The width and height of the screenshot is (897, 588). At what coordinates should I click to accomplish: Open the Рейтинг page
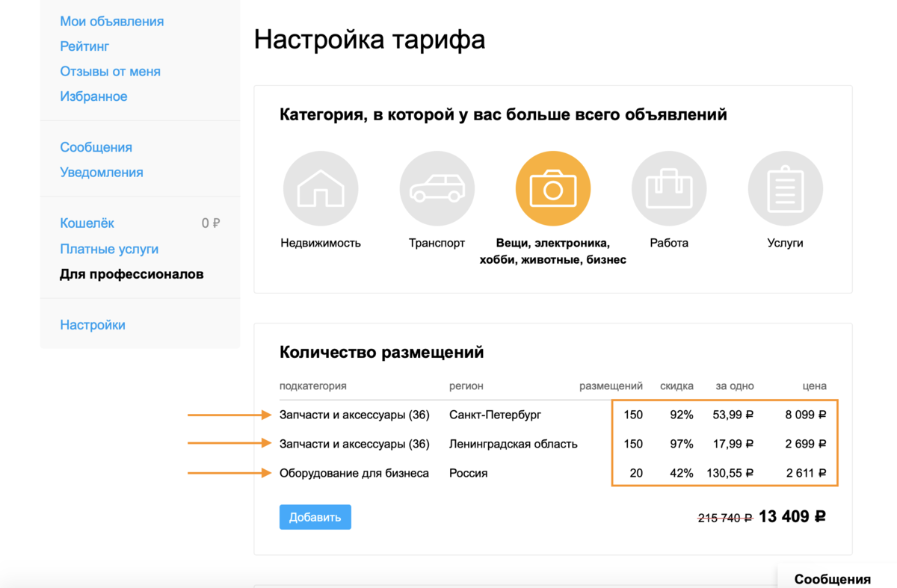pyautogui.click(x=84, y=46)
